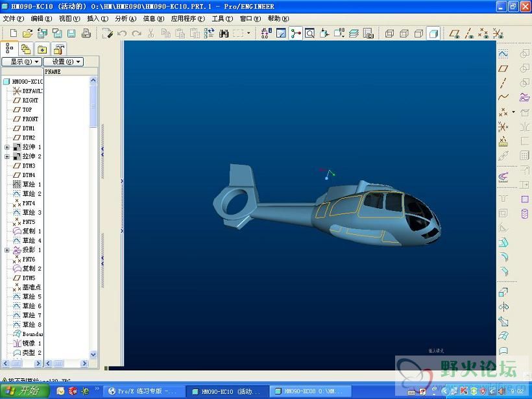532x399 pixels.
Task: Open the 编辑 menu
Action: (x=42, y=19)
